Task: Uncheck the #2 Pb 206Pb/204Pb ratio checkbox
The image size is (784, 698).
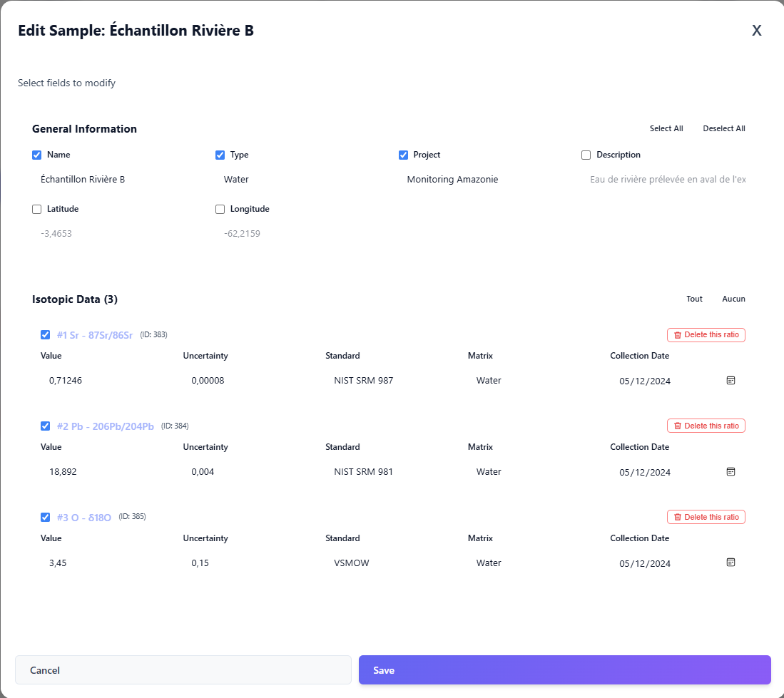Action: pos(45,426)
